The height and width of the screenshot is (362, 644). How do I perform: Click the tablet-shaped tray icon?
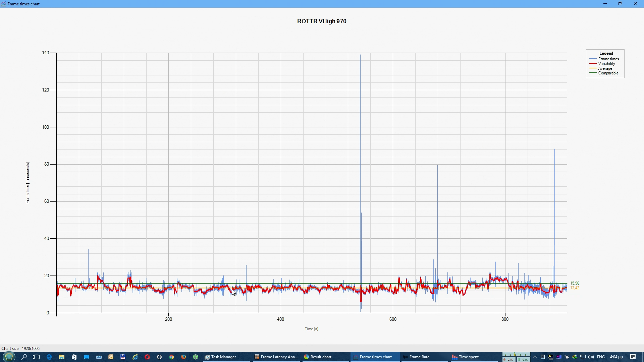pos(543,357)
